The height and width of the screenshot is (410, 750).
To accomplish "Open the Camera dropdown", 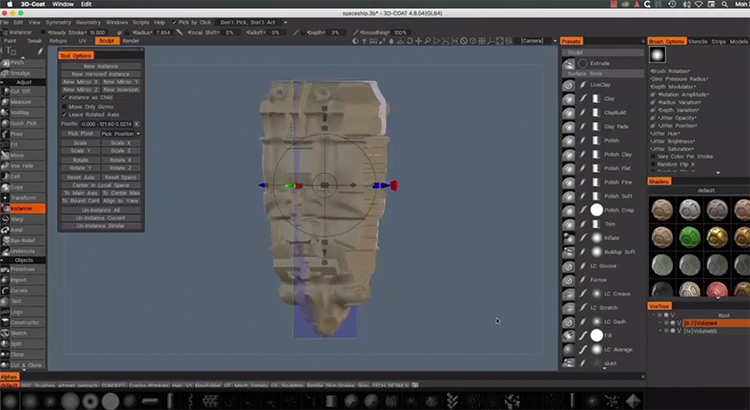I will click(539, 41).
